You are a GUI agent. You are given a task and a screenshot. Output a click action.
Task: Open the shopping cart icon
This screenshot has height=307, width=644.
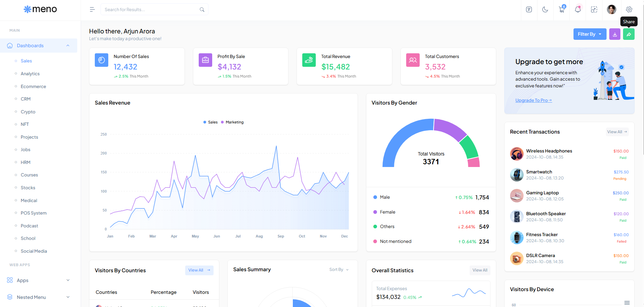(x=562, y=9)
